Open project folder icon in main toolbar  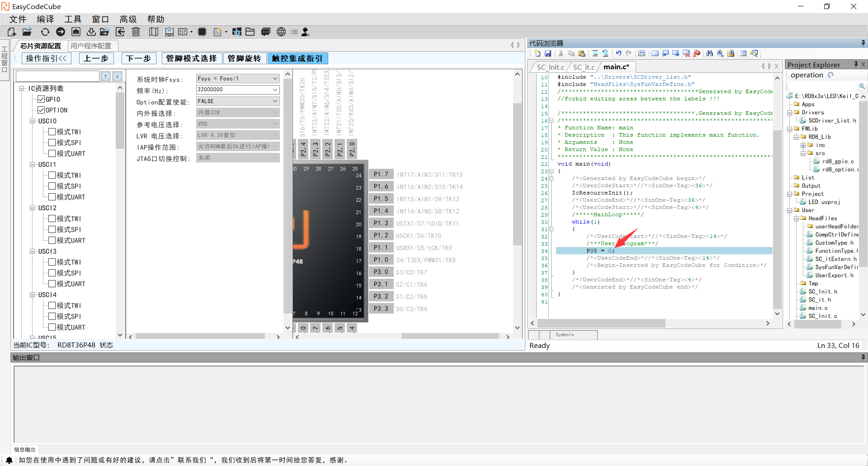[27, 32]
